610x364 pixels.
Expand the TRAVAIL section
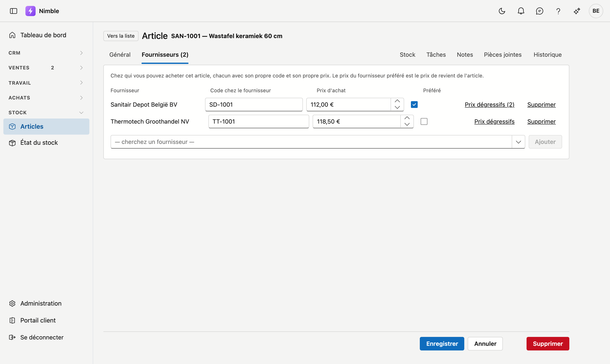pos(46,83)
